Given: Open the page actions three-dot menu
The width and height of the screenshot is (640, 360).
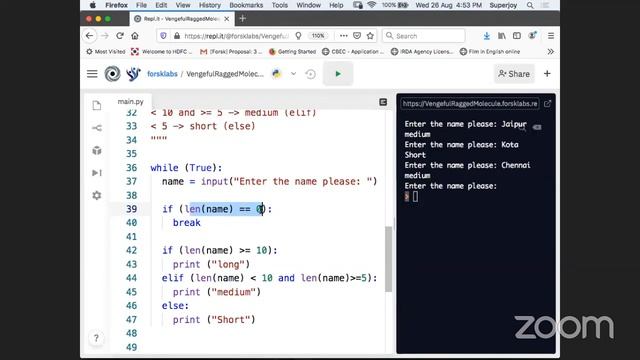Looking at the screenshot, I should pyautogui.click(x=344, y=36).
